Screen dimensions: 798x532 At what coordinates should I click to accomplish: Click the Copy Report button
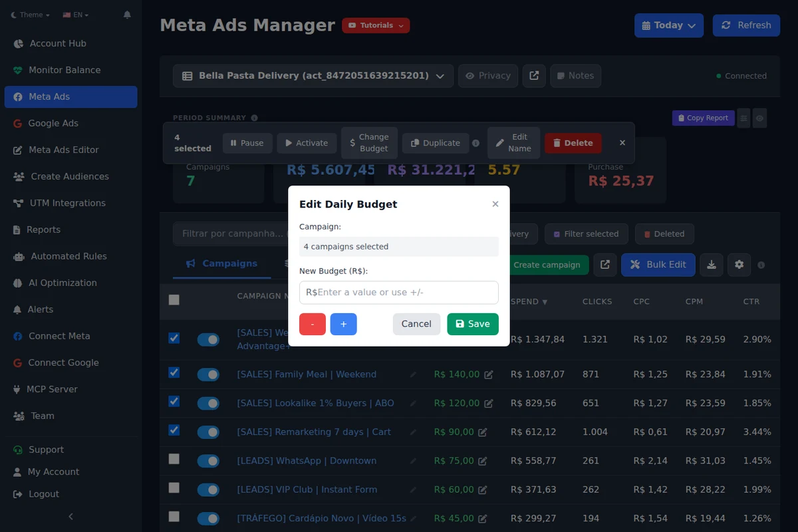click(703, 118)
